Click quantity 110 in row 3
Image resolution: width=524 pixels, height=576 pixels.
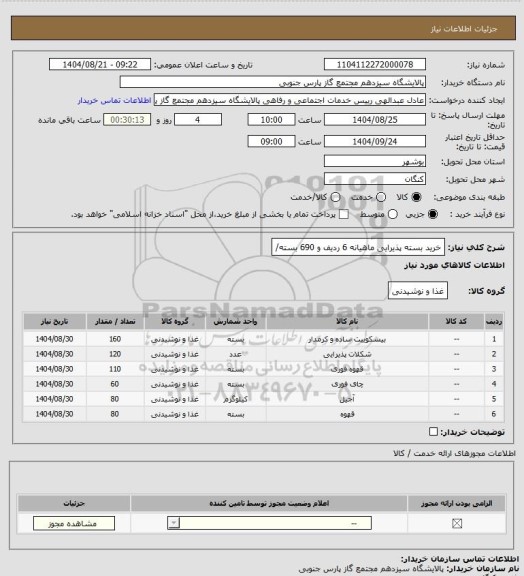(115, 369)
